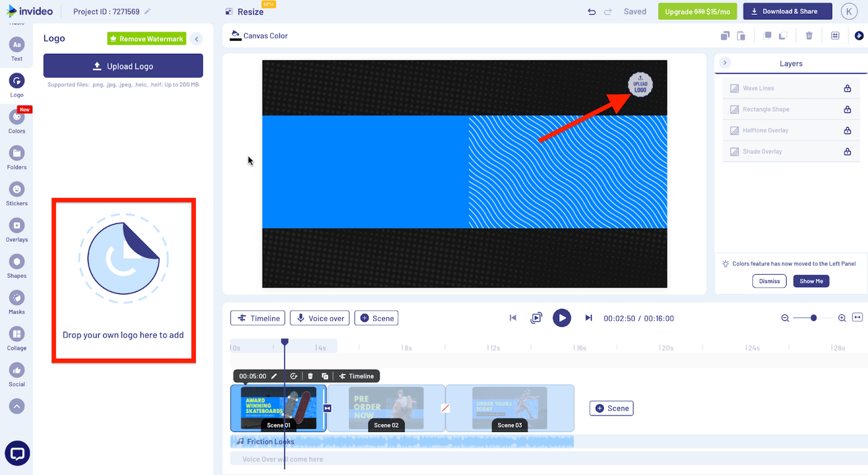Toggle lock on Wave Lines layer

coord(847,89)
